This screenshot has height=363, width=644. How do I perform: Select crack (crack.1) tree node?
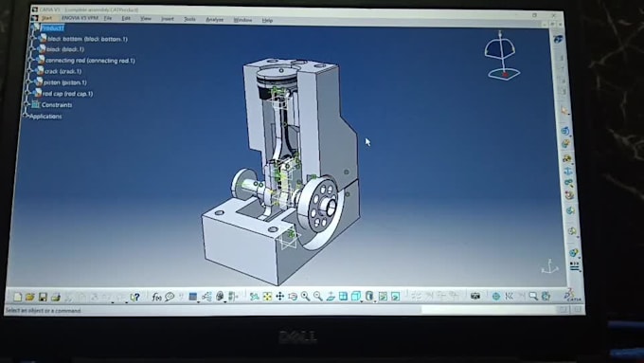click(x=63, y=71)
